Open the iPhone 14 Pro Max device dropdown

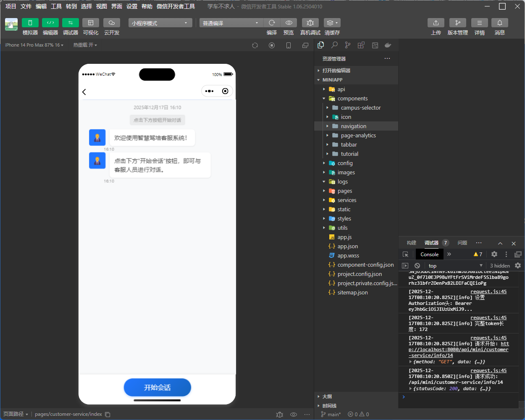point(33,45)
